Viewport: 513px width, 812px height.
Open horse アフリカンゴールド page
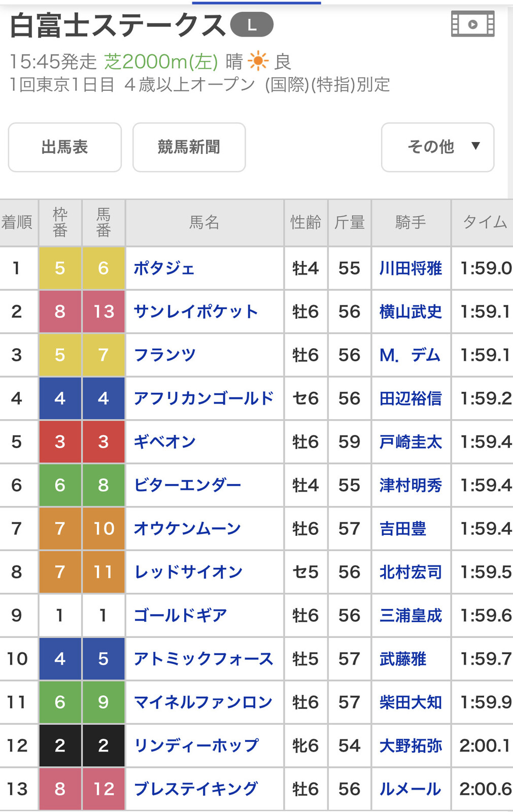click(x=203, y=398)
